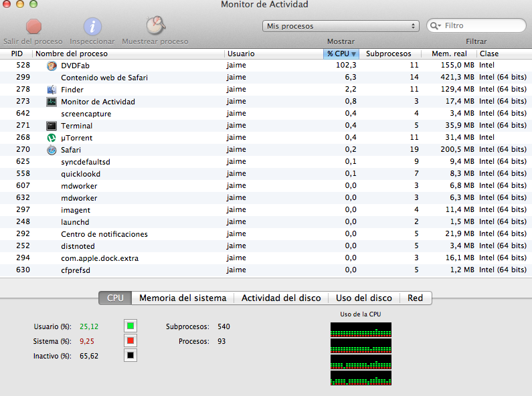
Task: Click the Muestrear proceso icon
Action: [155, 25]
